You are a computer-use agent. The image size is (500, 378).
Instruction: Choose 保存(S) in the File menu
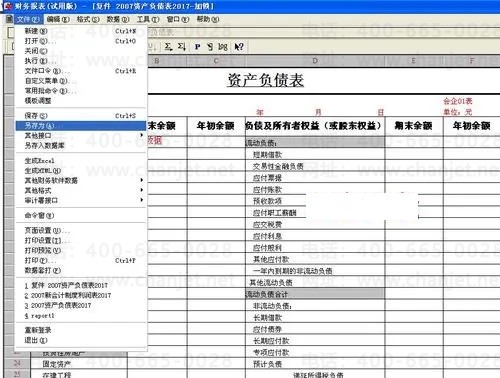pyautogui.click(x=81, y=116)
